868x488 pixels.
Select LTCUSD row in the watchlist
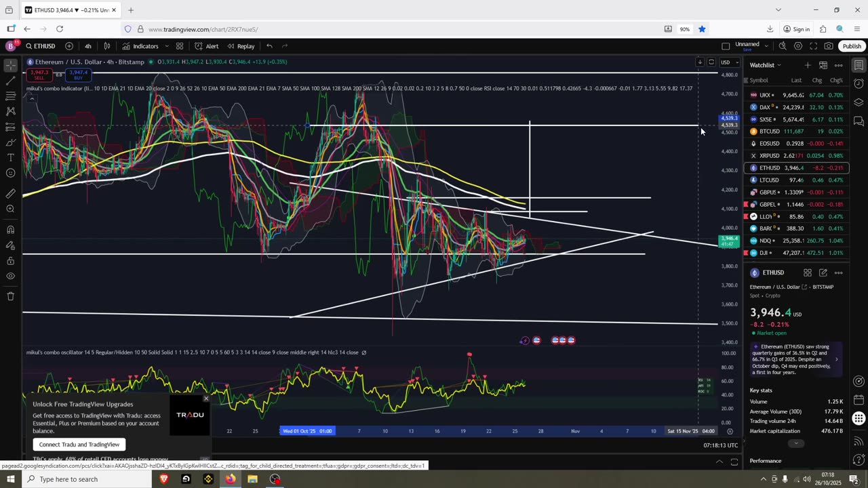[x=796, y=180]
